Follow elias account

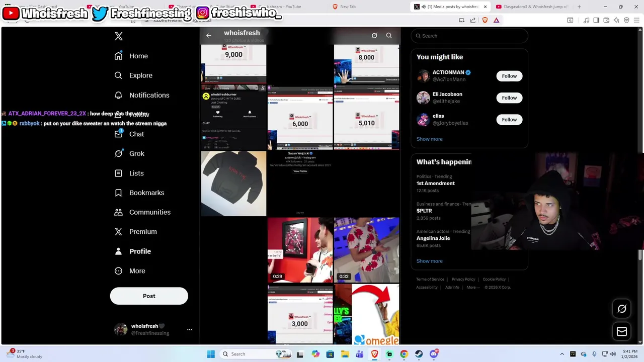click(x=509, y=120)
